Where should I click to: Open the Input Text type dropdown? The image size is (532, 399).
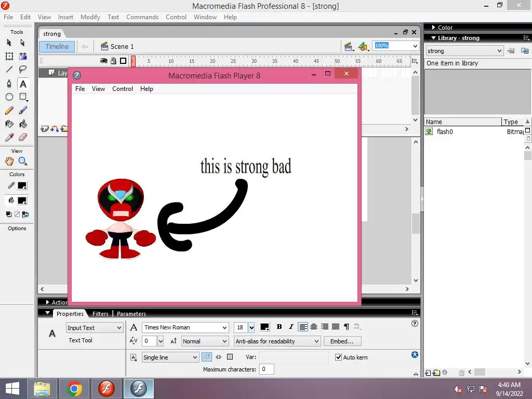95,328
